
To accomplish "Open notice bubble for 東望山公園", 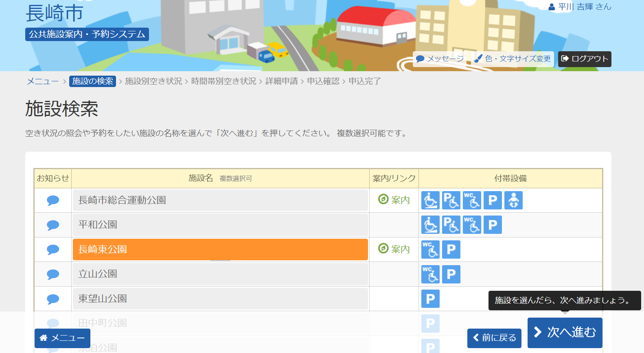I will pyautogui.click(x=53, y=299).
